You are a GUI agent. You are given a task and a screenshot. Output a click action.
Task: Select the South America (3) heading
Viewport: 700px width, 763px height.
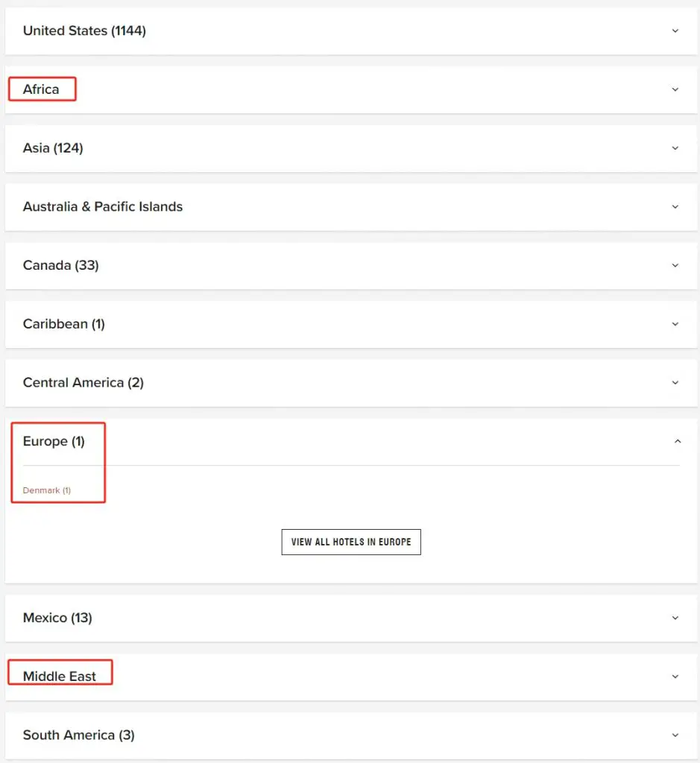[x=78, y=735]
